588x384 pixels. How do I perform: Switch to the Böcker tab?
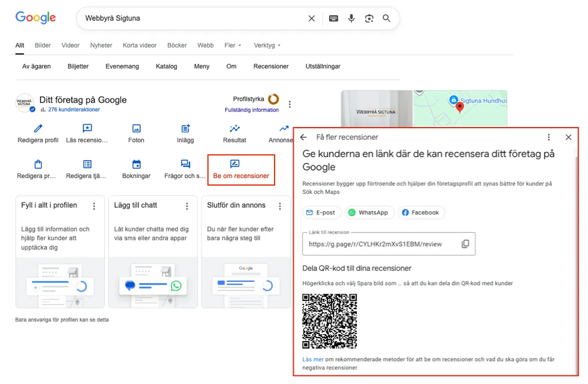(177, 45)
